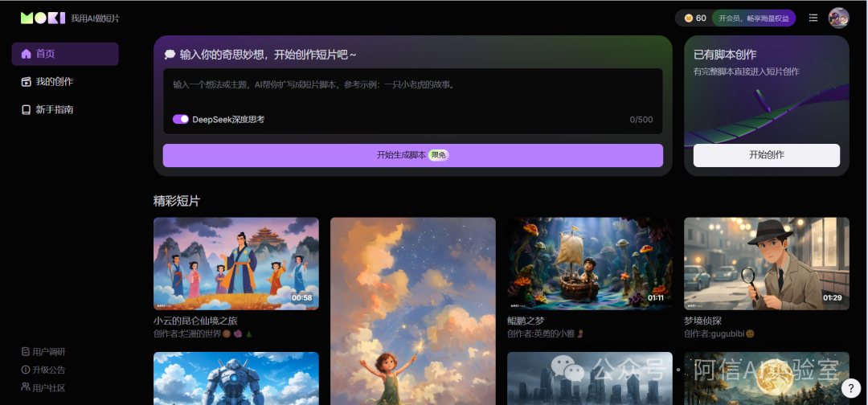The width and height of the screenshot is (868, 405).
Task: Open the girl with sparkler vertical video
Action: tap(412, 311)
